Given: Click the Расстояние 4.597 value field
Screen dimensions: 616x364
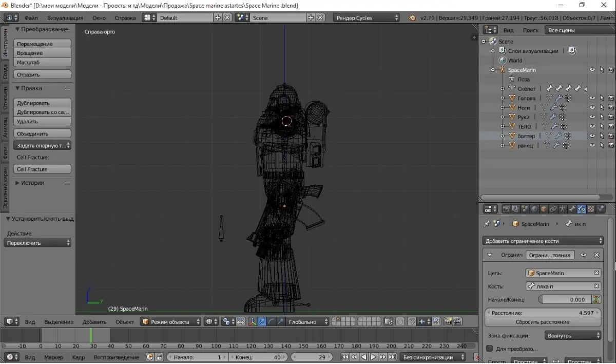Looking at the screenshot, I should point(543,313).
